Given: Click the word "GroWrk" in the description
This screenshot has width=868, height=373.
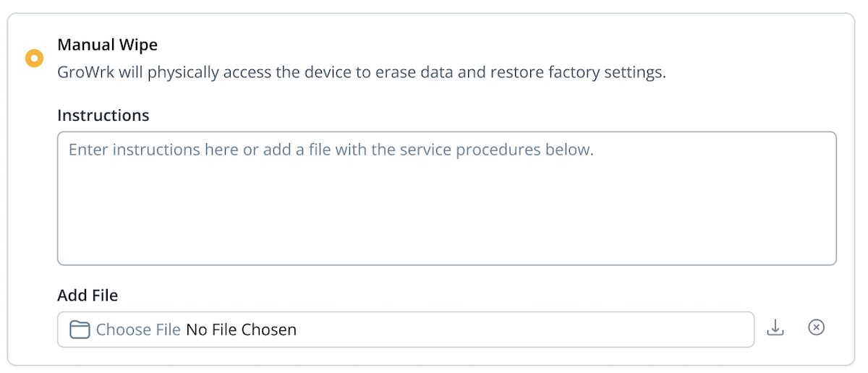Looking at the screenshot, I should 84,73.
